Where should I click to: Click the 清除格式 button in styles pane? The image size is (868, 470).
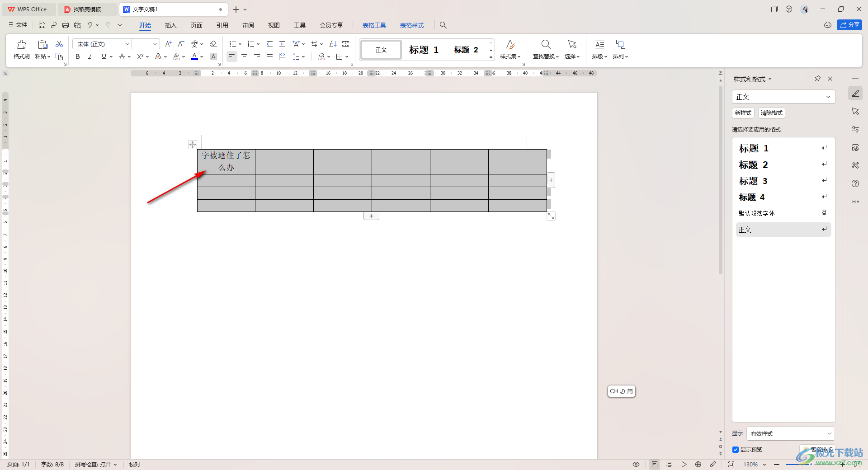point(771,113)
